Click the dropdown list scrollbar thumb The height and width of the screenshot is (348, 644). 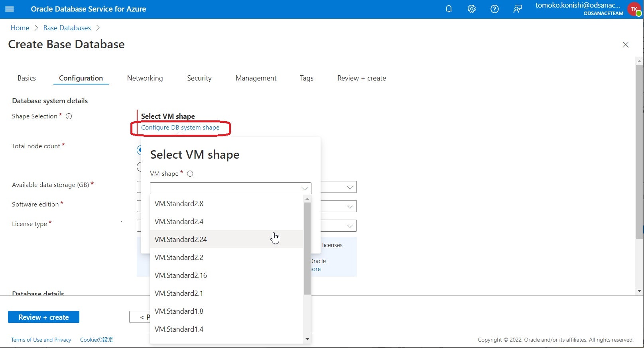(307, 248)
